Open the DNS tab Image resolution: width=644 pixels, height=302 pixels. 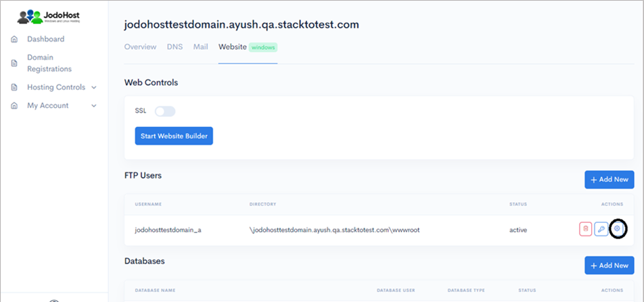[x=175, y=47]
